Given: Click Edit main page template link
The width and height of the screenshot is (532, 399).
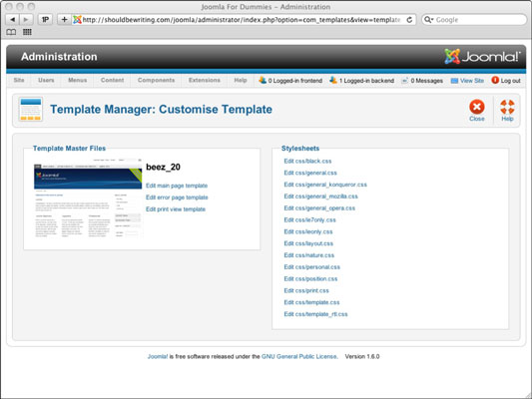Looking at the screenshot, I should [177, 186].
